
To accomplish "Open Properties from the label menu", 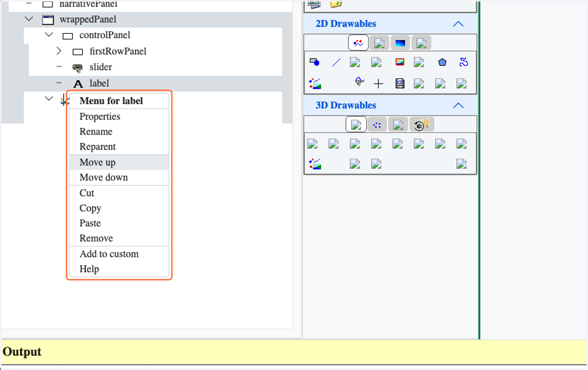I will pos(119,116).
